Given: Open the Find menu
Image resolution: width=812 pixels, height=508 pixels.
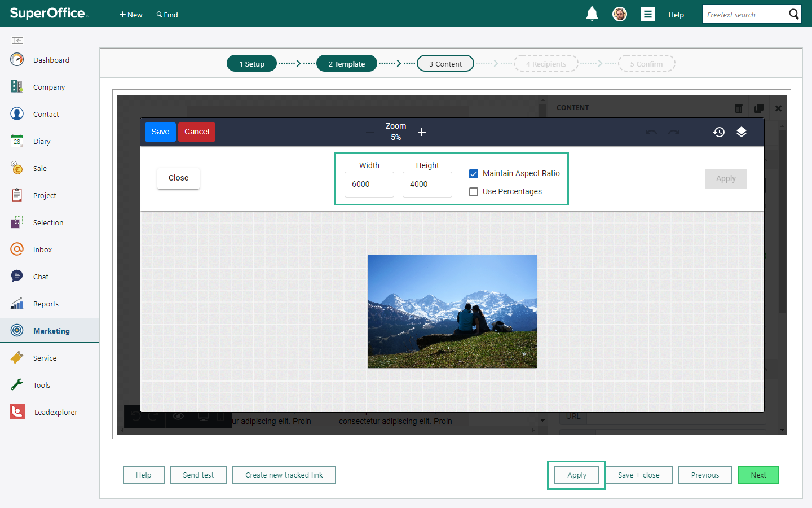Looking at the screenshot, I should coord(167,15).
